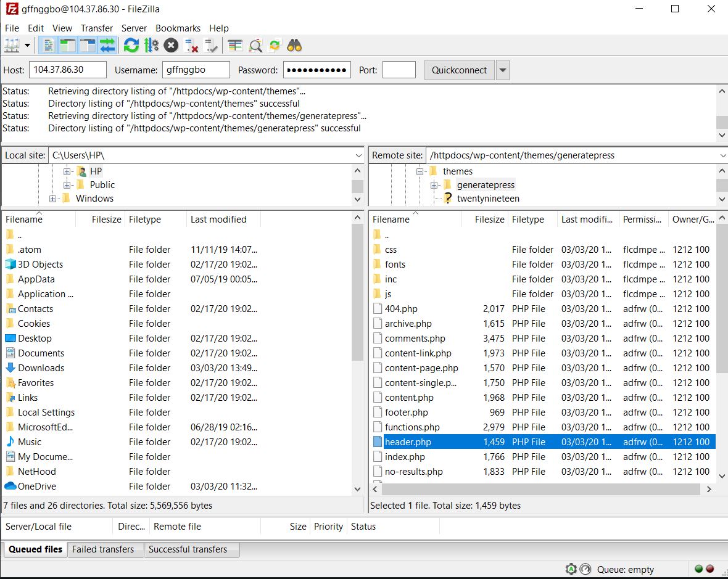The width and height of the screenshot is (728, 579).
Task: Expand the generatepress folder in remote tree
Action: pos(434,185)
